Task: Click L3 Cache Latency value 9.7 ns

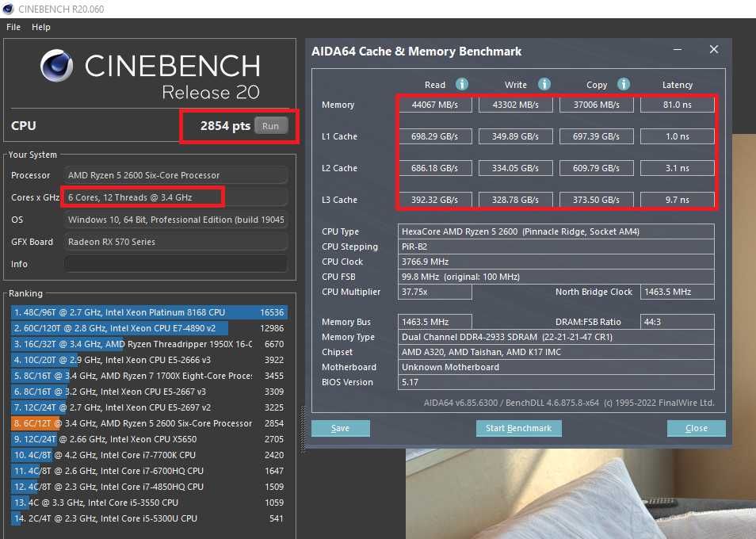Action: pos(678,200)
